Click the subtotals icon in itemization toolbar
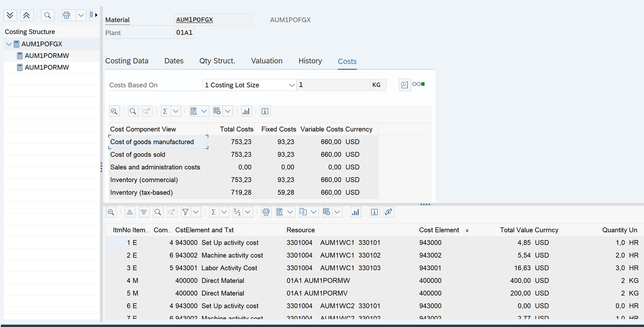 tap(237, 212)
